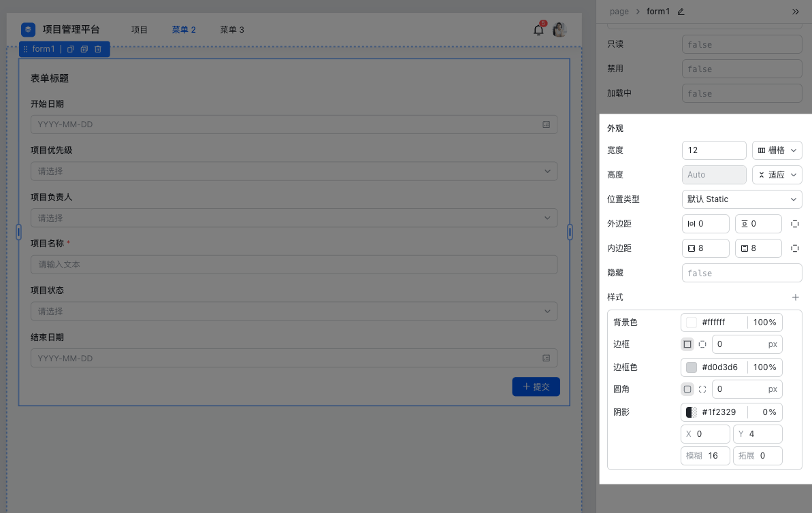812x513 pixels.
Task: Click the 项目管理平台 title
Action: [x=71, y=29]
